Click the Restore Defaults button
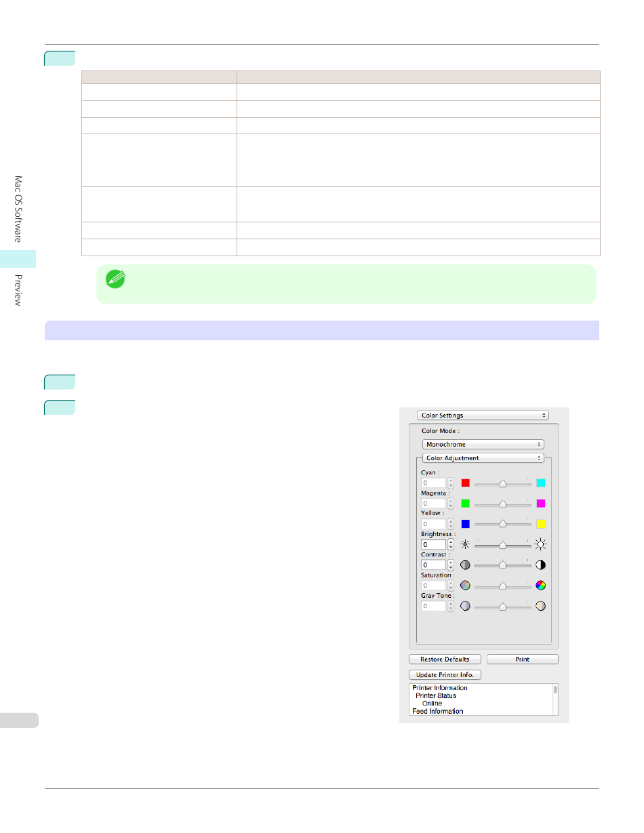 (x=445, y=659)
